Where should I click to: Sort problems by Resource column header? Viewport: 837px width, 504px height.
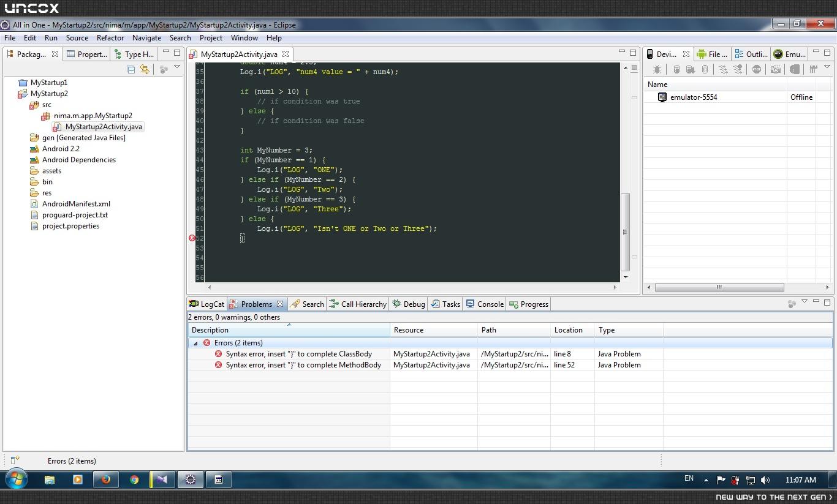click(x=434, y=330)
